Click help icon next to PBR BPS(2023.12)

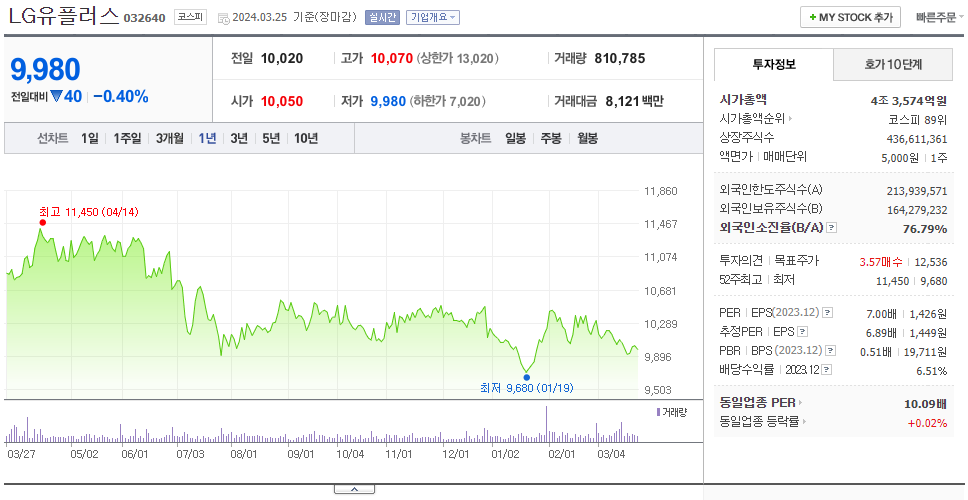click(x=831, y=351)
